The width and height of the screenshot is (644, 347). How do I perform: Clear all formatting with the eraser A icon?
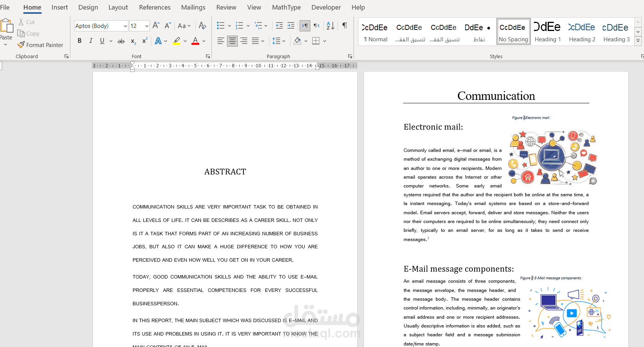tap(203, 26)
